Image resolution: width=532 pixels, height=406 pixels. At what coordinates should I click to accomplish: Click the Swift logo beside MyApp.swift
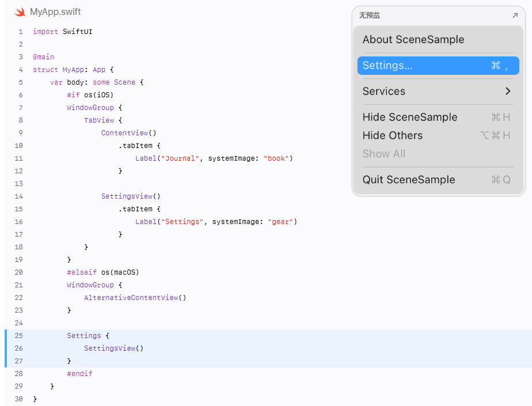[20, 12]
